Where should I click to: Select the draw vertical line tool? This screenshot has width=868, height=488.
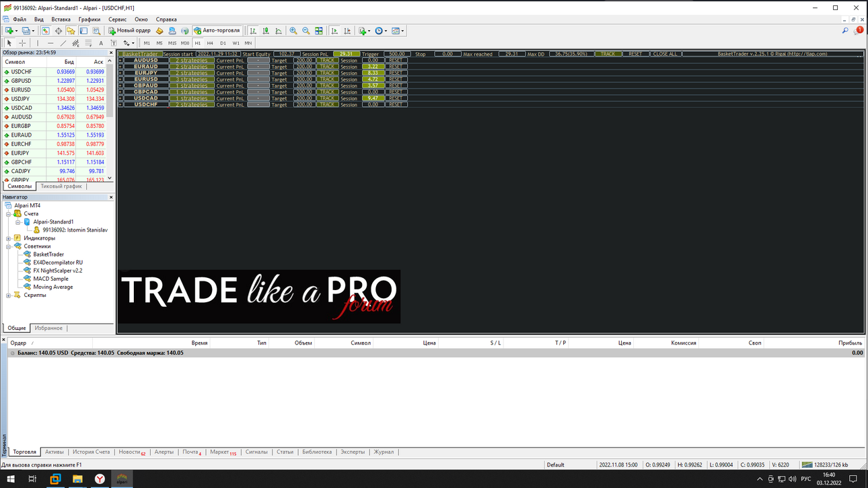[x=38, y=43]
